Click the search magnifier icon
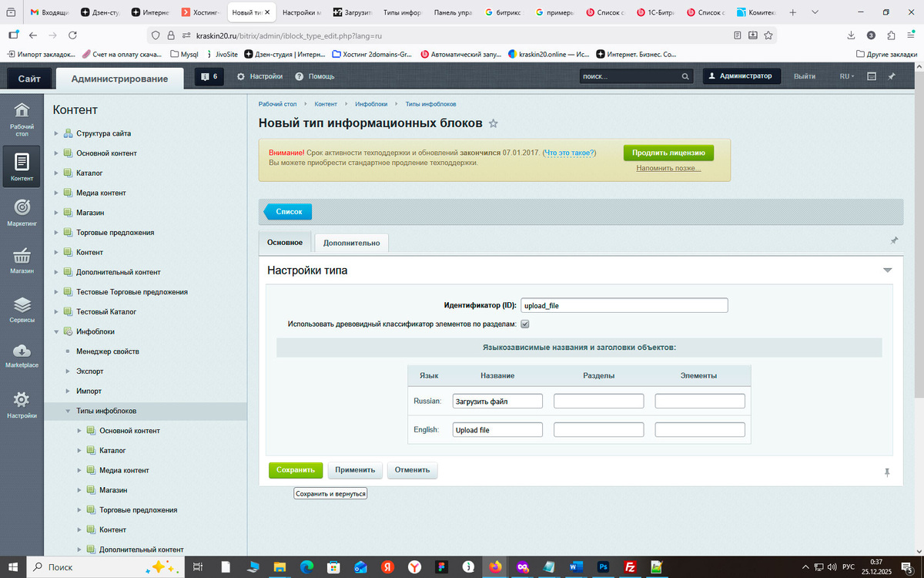Image resolution: width=924 pixels, height=578 pixels. coord(684,76)
